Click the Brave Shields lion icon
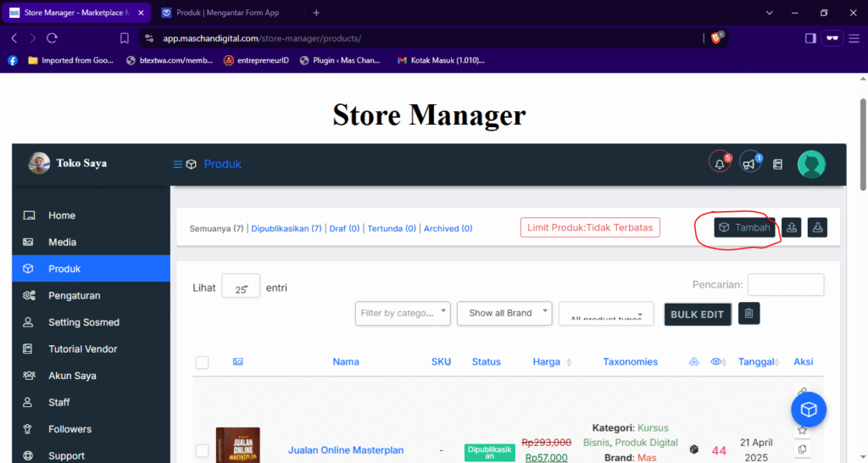The height and width of the screenshot is (463, 868). click(x=717, y=37)
